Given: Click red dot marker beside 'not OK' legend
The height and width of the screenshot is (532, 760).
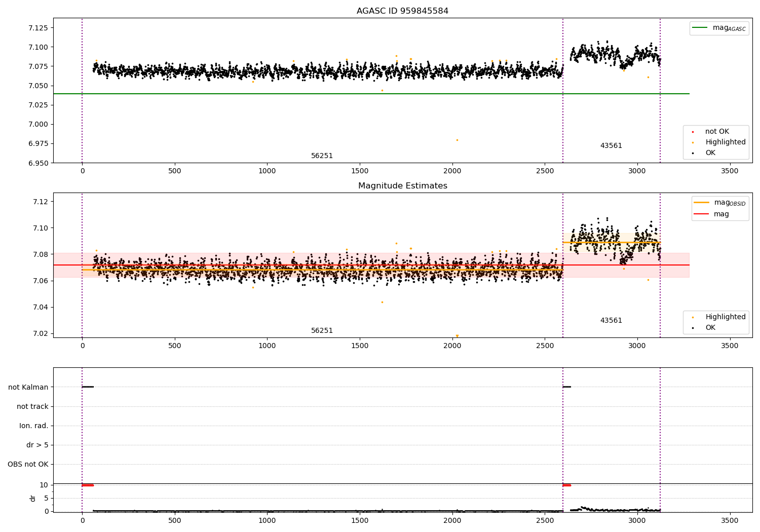Looking at the screenshot, I should coord(693,132).
